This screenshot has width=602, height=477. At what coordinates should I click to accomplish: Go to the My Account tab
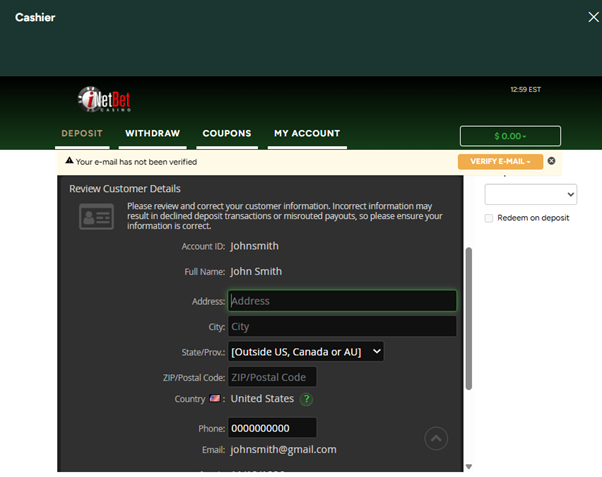(x=307, y=133)
